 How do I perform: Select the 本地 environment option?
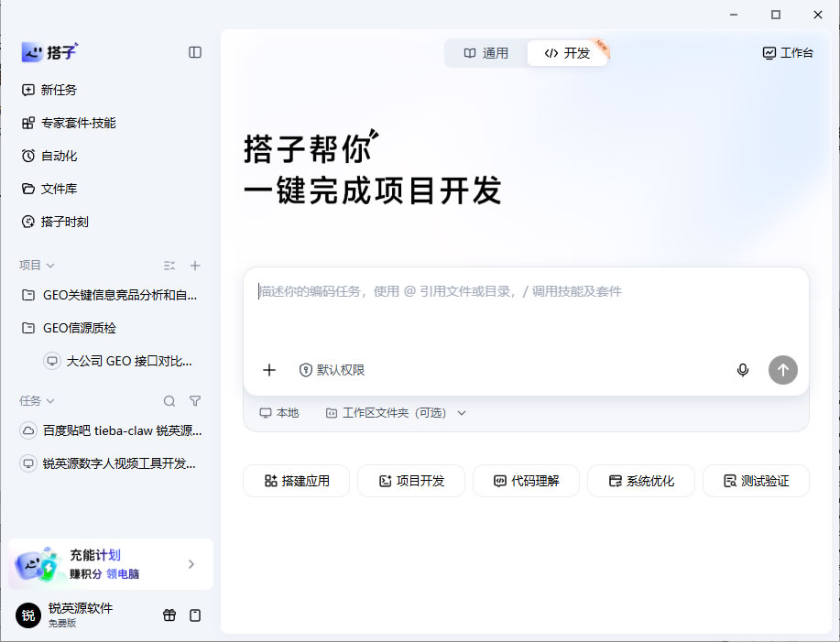[279, 413]
